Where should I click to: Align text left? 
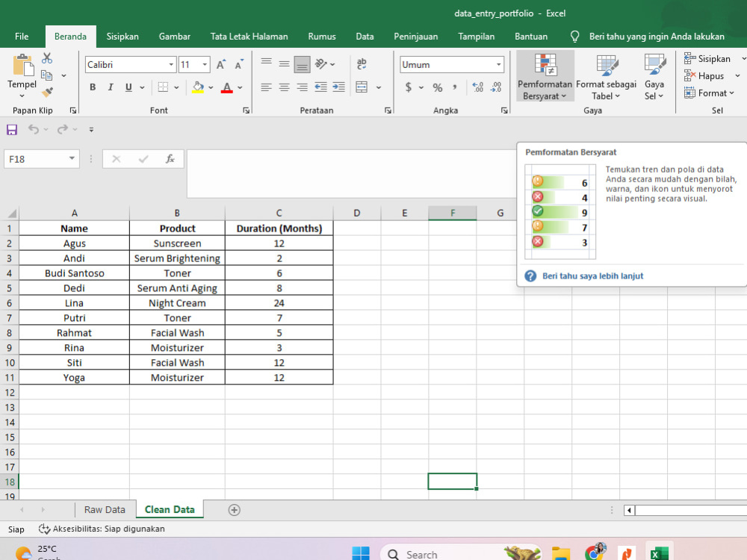point(267,87)
